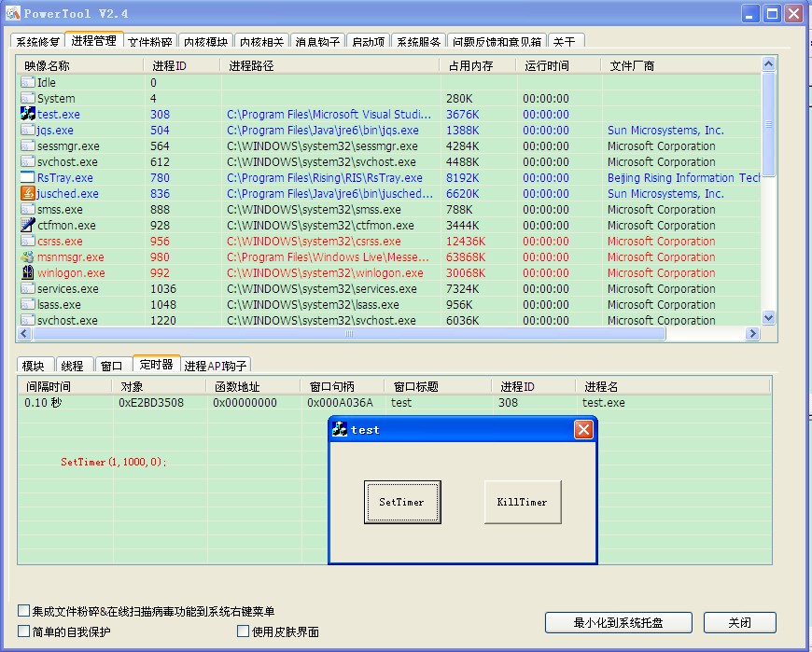Image resolution: width=812 pixels, height=652 pixels.
Task: Open the 消息钩子 tab
Action: click(x=317, y=41)
